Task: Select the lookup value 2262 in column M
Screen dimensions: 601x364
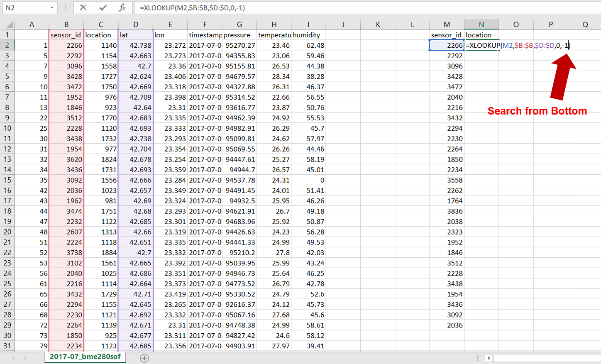Action: click(x=447, y=191)
